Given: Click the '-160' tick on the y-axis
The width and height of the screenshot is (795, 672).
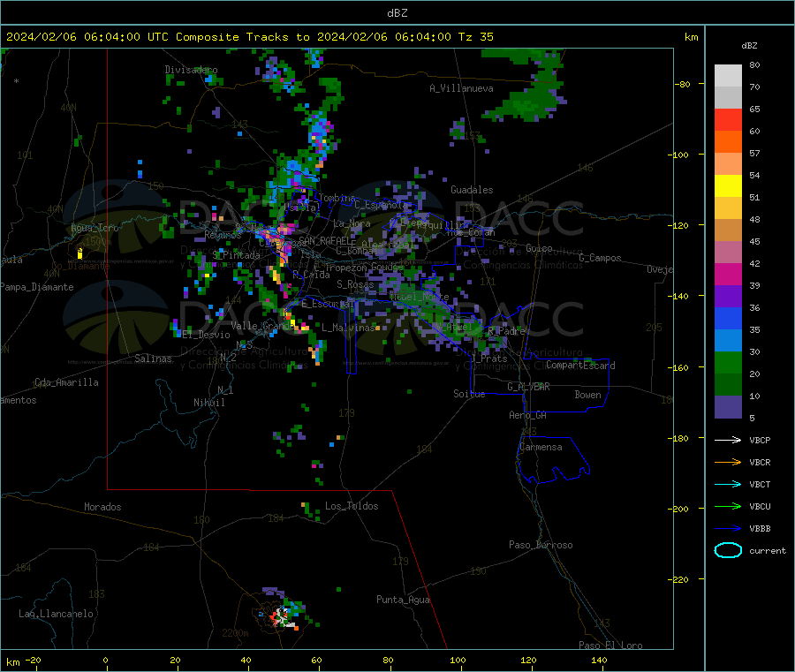Looking at the screenshot, I should tap(680, 367).
